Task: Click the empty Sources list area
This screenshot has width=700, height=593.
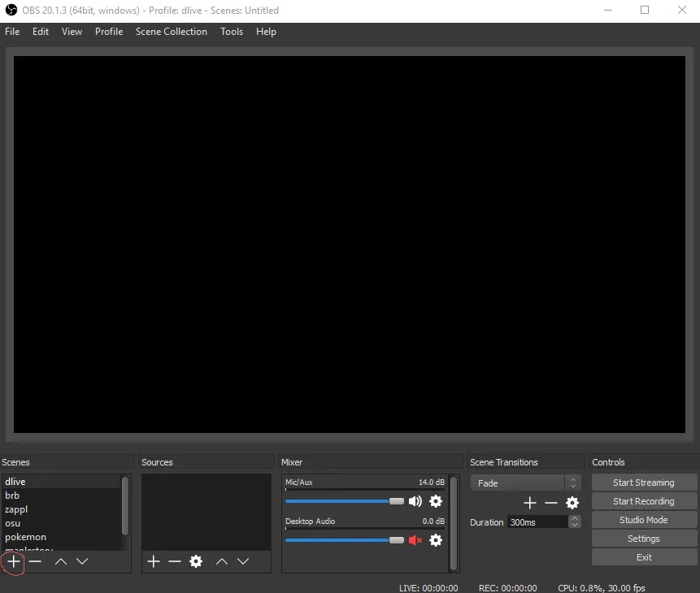Action: (207, 512)
